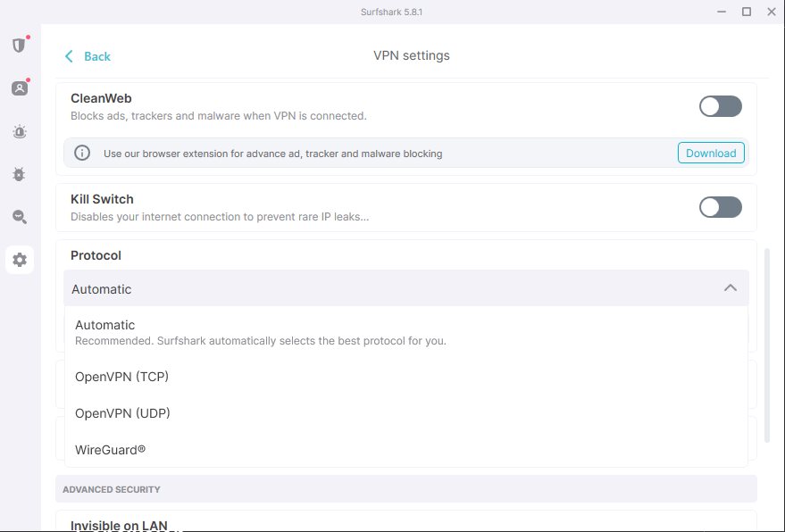
Task: Open Alternative ID person icon in sidebar
Action: tap(19, 88)
